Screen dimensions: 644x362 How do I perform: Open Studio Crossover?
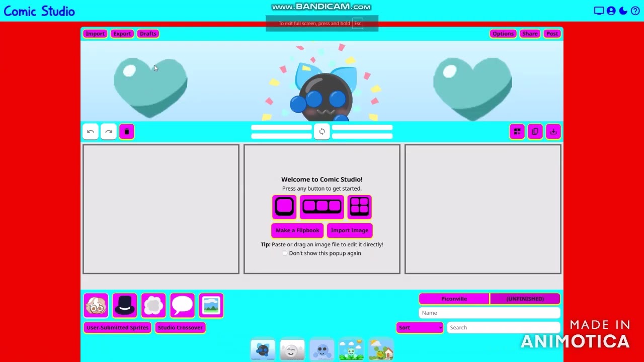click(180, 328)
